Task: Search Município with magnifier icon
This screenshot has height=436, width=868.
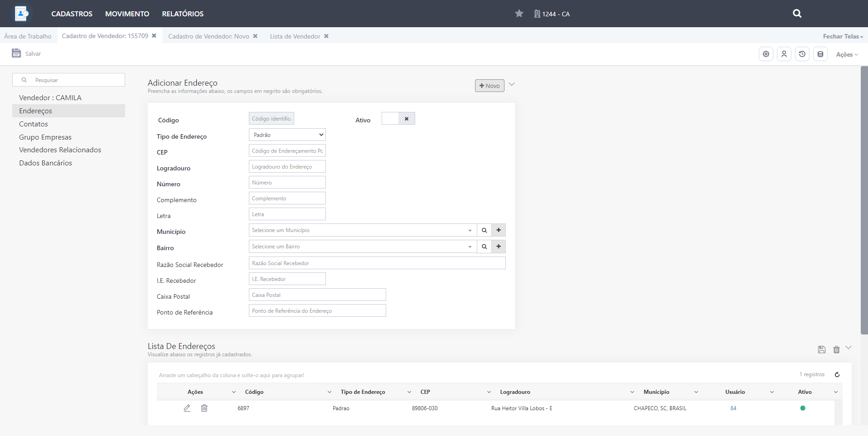Action: (x=484, y=230)
